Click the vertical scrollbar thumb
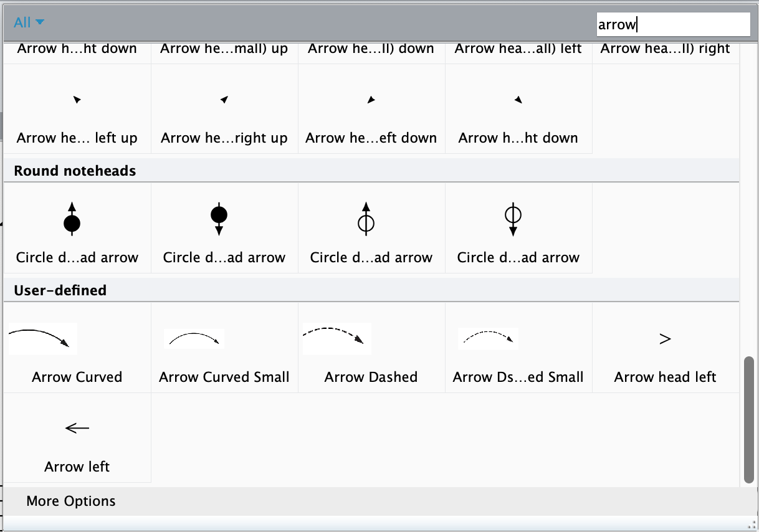Viewport: 759px width, 532px height. [x=748, y=420]
